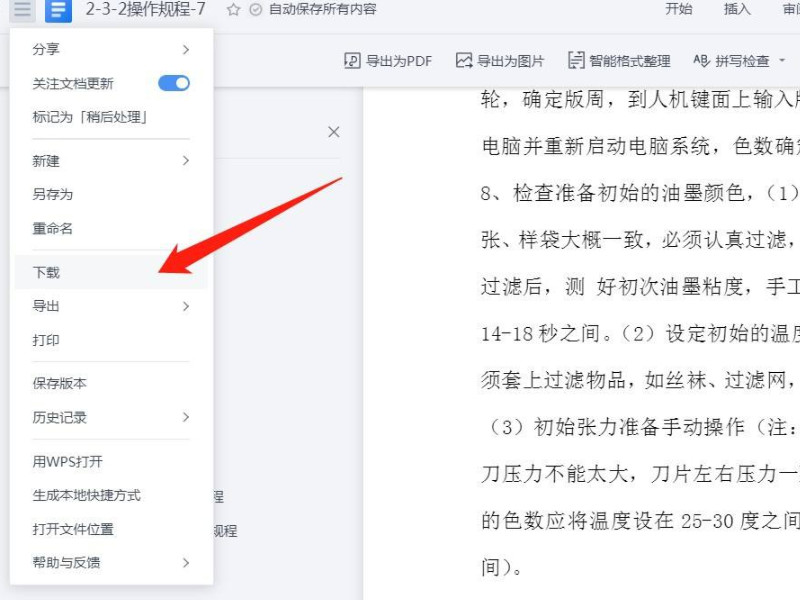Click the 导出为图片 toolbar icon
The image size is (800, 600).
coord(464,61)
